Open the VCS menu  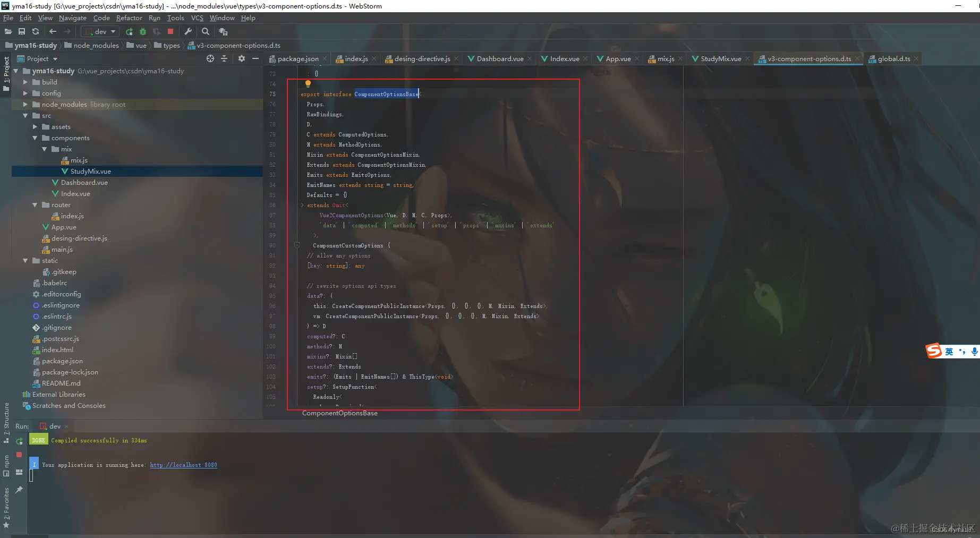tap(197, 18)
